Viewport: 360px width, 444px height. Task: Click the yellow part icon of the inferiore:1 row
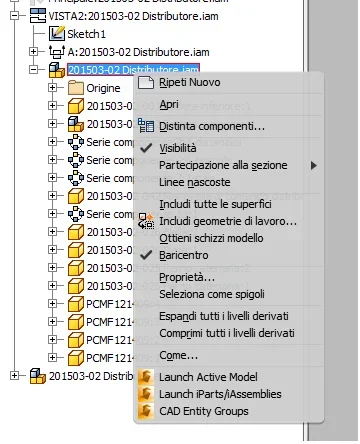tap(76, 106)
